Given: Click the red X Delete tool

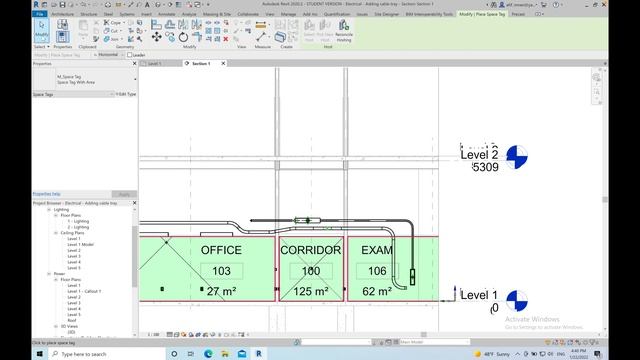Looking at the screenshot, I should coord(226,39).
